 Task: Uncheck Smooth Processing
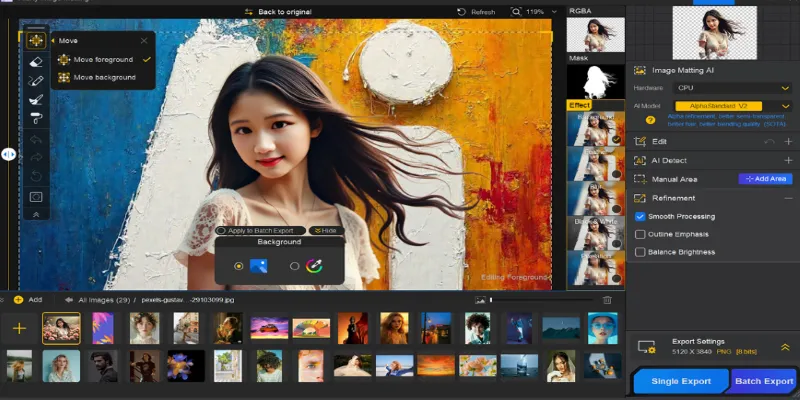click(x=640, y=216)
